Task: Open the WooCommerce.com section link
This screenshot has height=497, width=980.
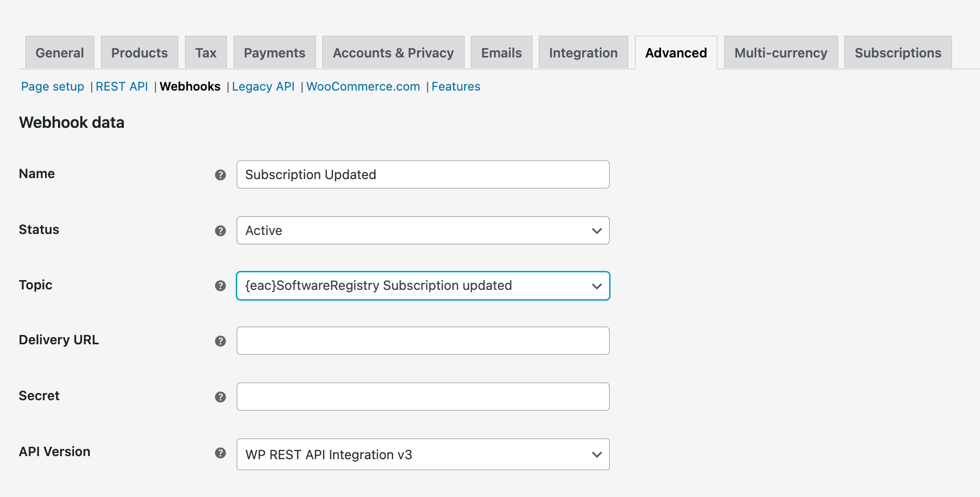Action: (363, 86)
